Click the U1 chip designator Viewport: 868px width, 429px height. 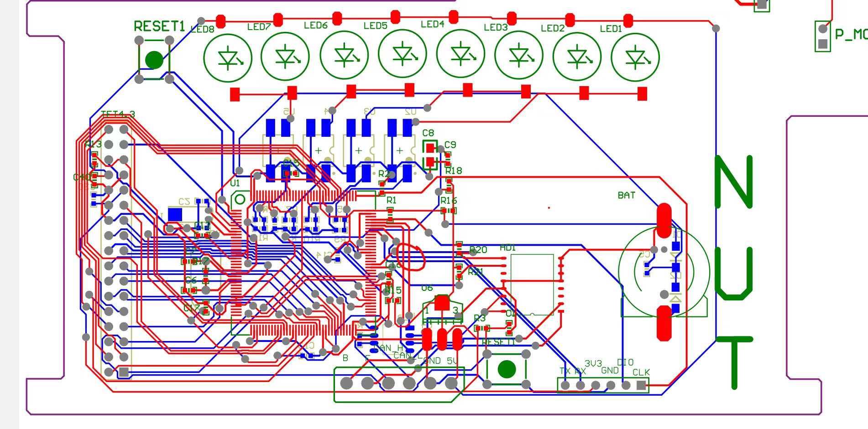pos(235,183)
